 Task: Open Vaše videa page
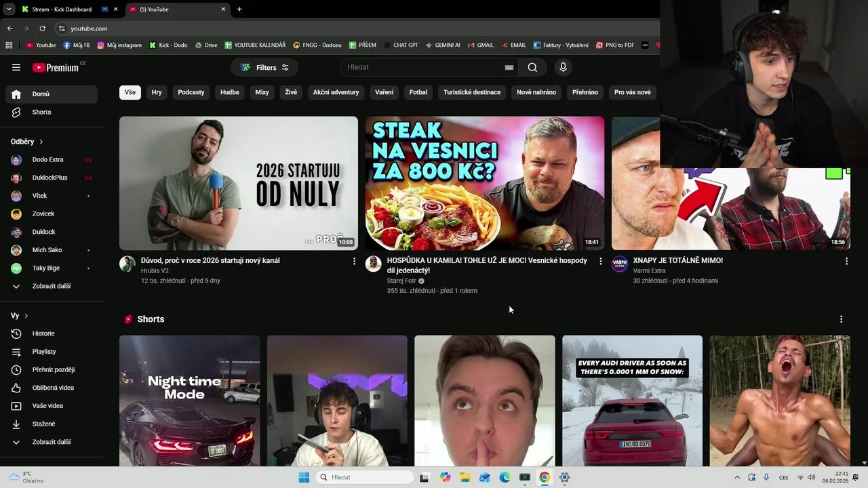[52, 406]
